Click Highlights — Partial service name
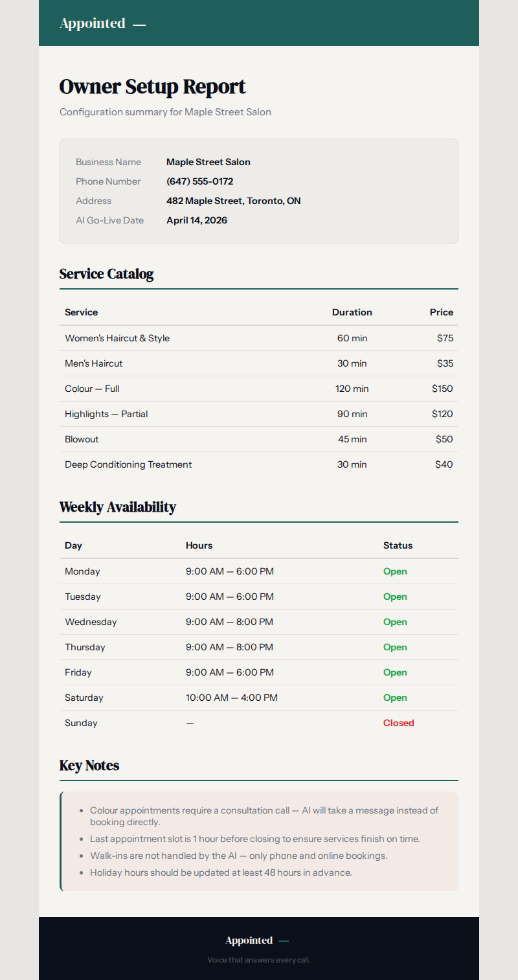The image size is (518, 980). pos(106,414)
